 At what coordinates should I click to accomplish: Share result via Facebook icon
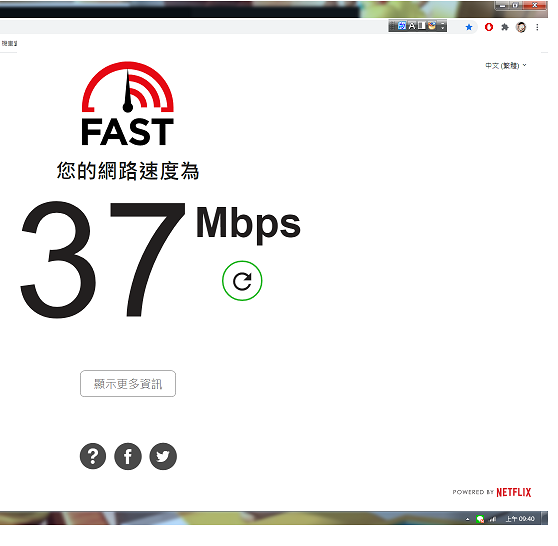128,456
